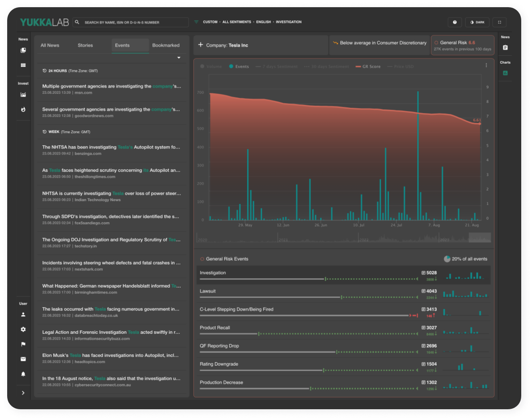Select the Investigation risk event row
This screenshot has width=532, height=420.
tap(343, 276)
